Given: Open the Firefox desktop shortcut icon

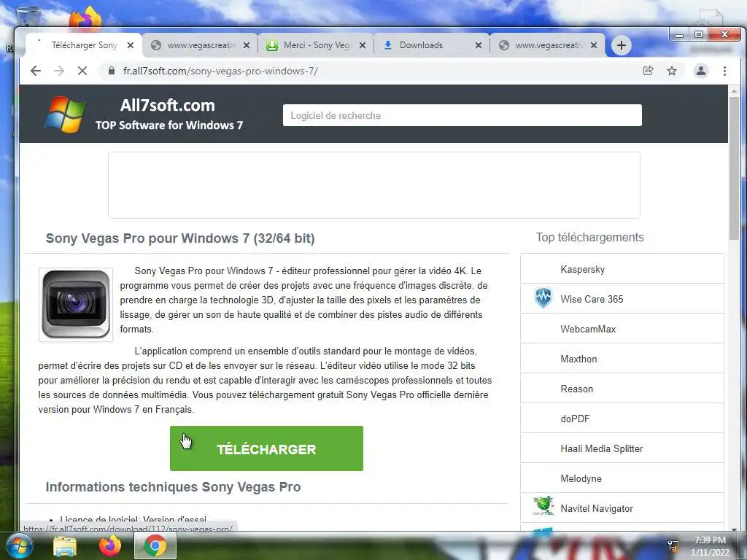Looking at the screenshot, I should tap(85, 18).
